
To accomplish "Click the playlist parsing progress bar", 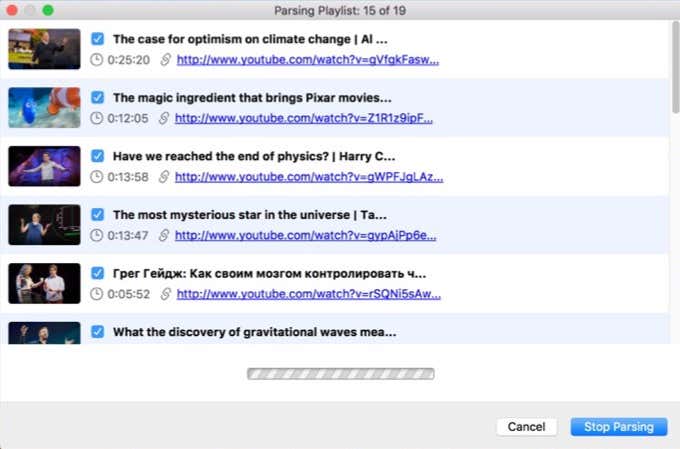I will point(340,375).
